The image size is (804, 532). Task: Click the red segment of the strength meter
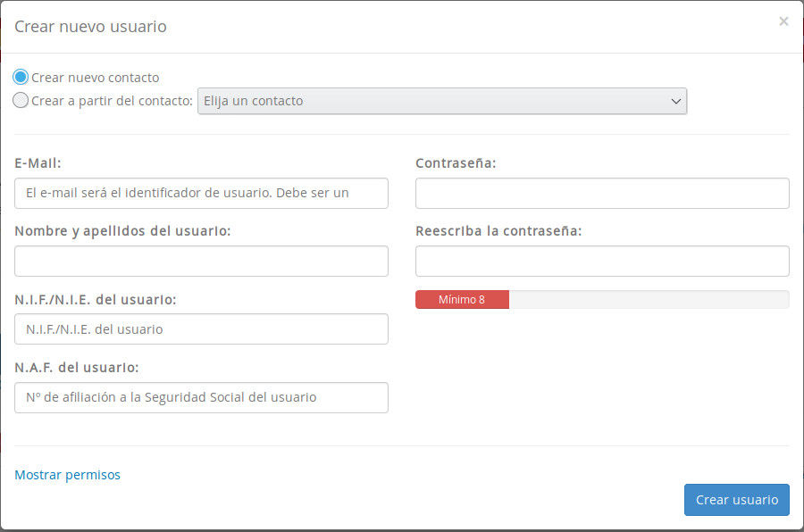[462, 299]
